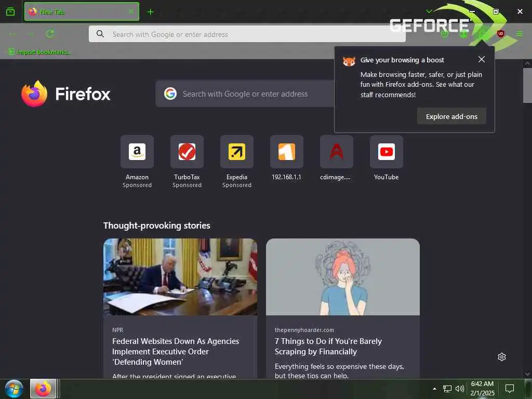532x399 pixels.
Task: Open the YouTube shortcut tile
Action: point(387,152)
